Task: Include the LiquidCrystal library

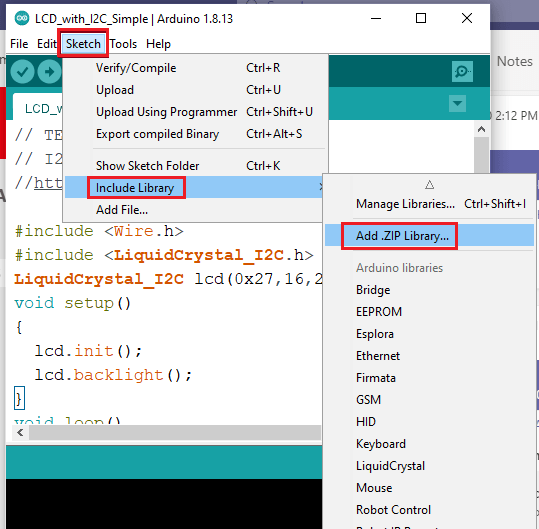Action: coord(429,466)
